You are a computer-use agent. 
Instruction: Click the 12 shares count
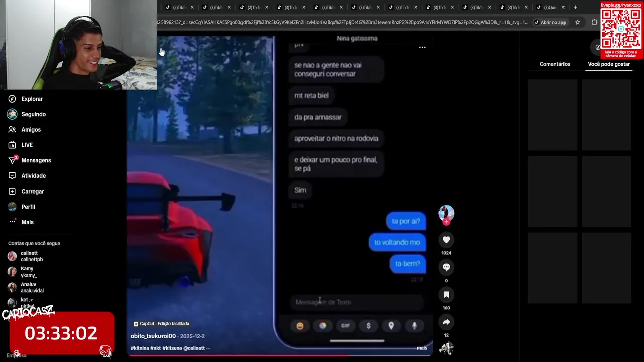pos(446,335)
